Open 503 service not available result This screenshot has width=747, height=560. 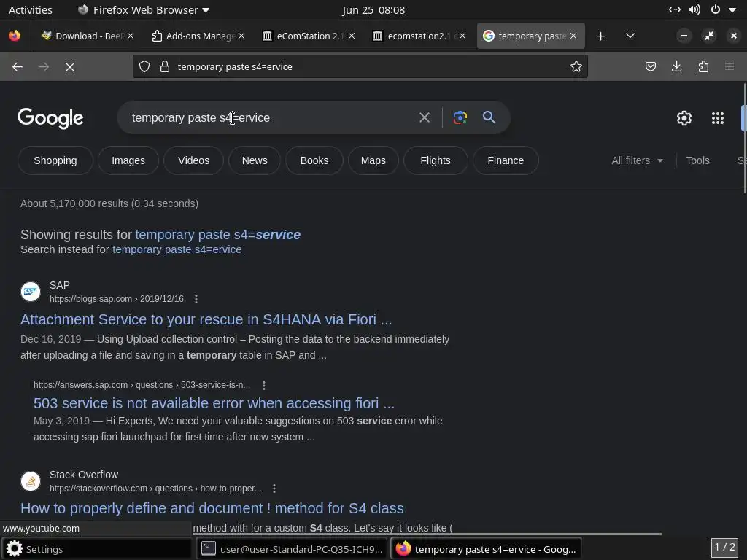214,403
